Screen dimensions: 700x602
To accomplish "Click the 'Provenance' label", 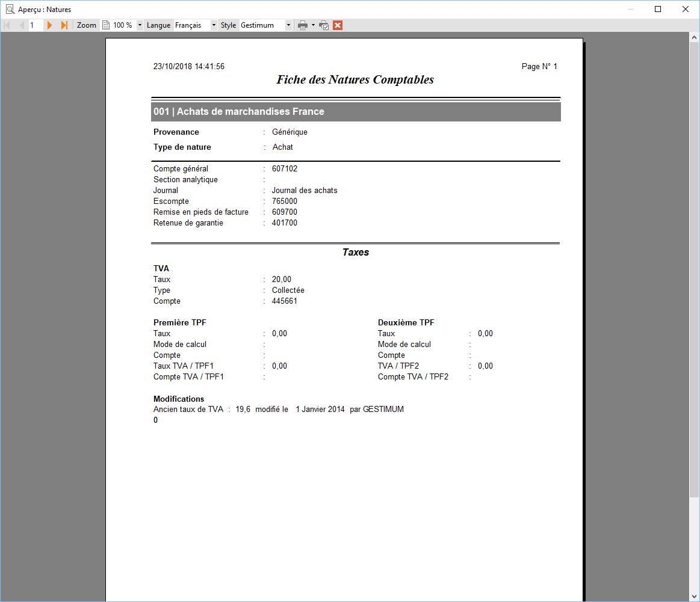I will (176, 132).
